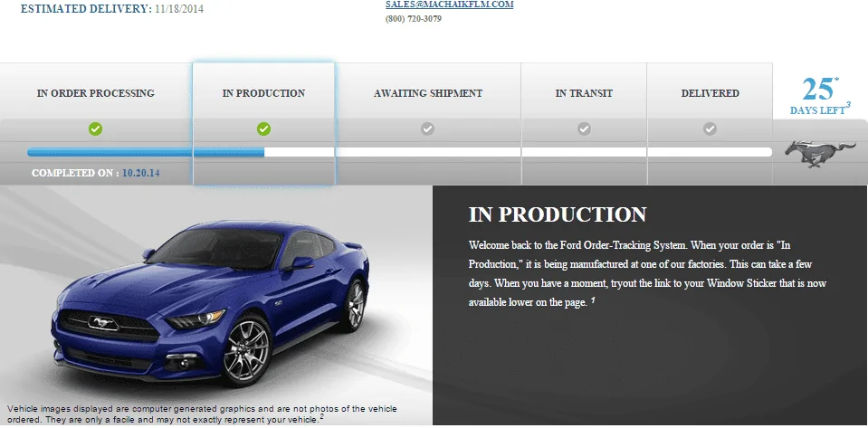The width and height of the screenshot is (868, 428).
Task: Click the green check under In Production
Action: pos(263,129)
